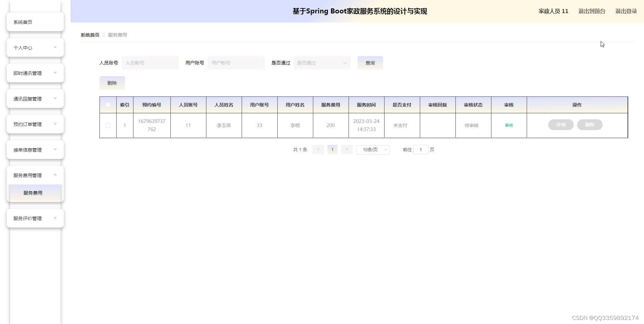Click the 操作 column header
This screenshot has height=324, width=644.
pos(577,105)
